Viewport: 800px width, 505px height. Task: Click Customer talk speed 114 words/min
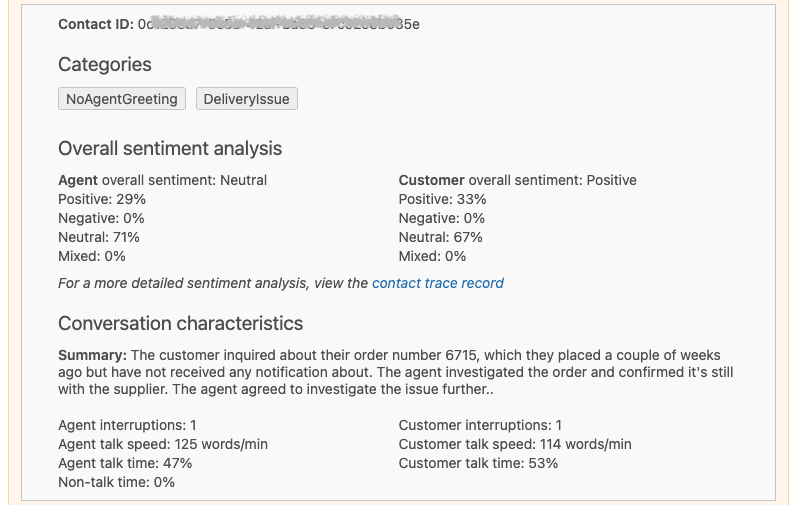click(x=515, y=444)
